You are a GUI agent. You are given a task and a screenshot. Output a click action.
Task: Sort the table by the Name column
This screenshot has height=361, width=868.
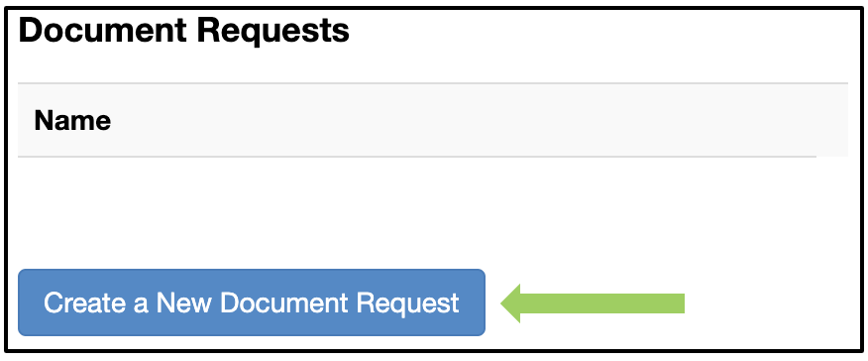72,120
